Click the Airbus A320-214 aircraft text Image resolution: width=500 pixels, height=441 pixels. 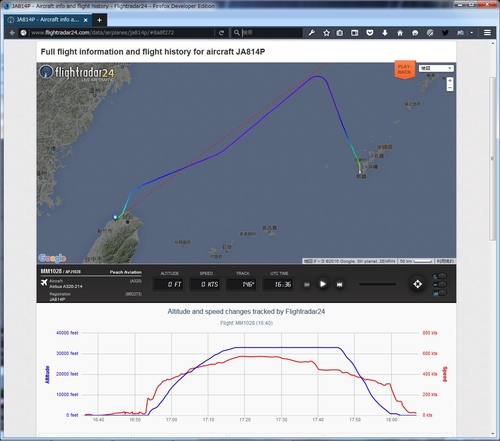[66, 286]
